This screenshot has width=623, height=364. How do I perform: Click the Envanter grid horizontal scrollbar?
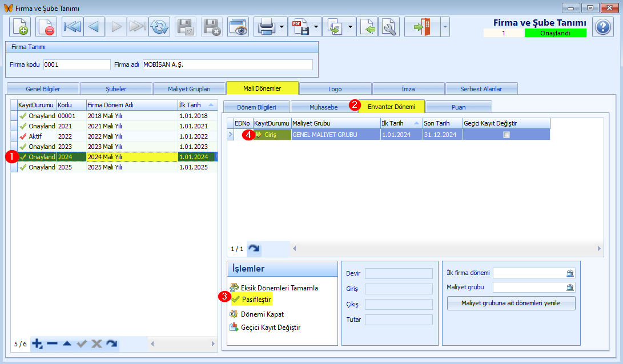point(447,249)
